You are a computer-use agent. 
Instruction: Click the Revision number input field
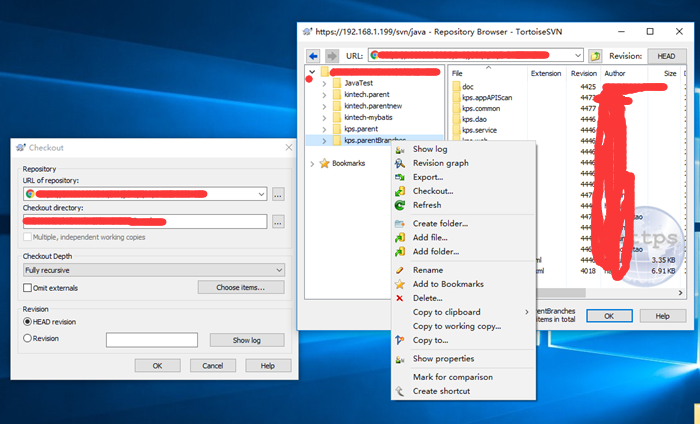click(x=152, y=340)
